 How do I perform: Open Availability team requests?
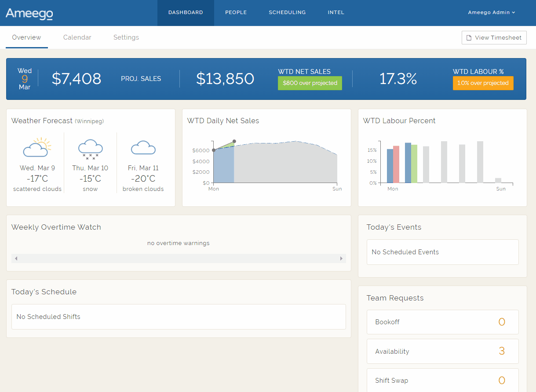point(442,351)
